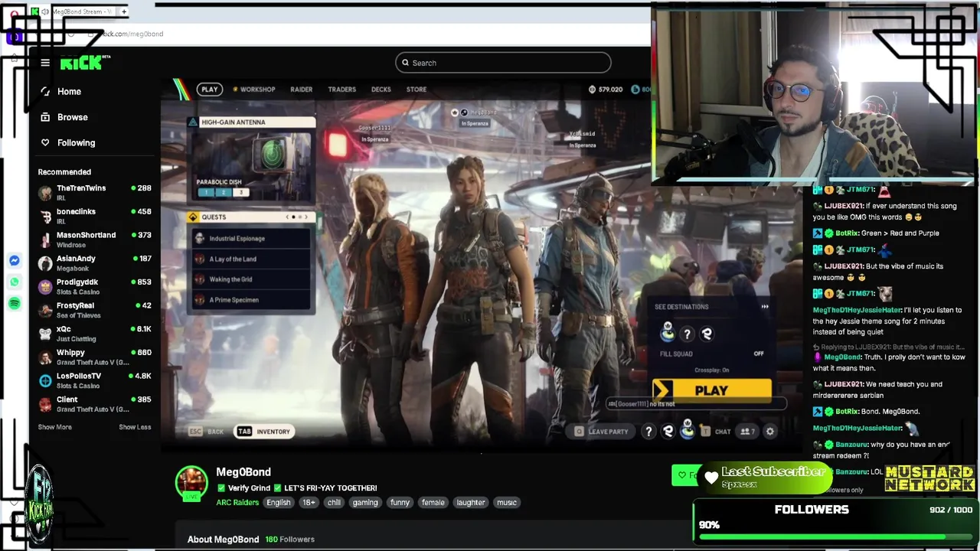Go to Home in Kick sidebar
The width and height of the screenshot is (980, 551).
pyautogui.click(x=69, y=91)
